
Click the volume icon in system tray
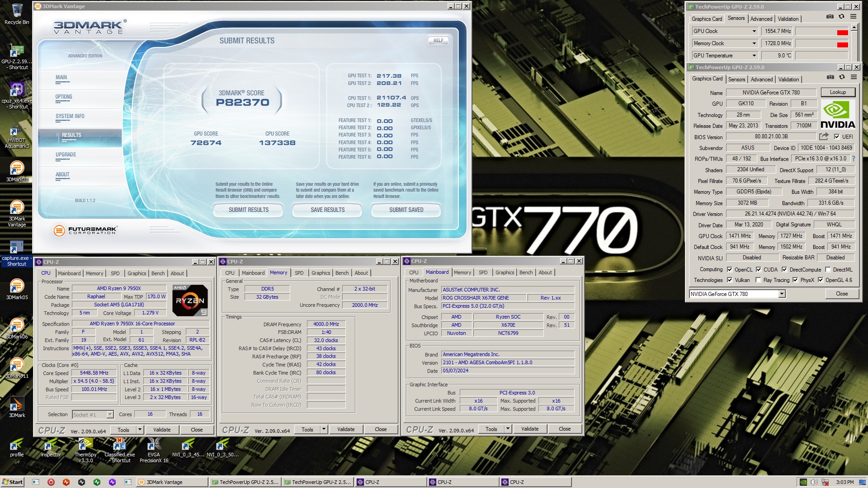(814, 482)
